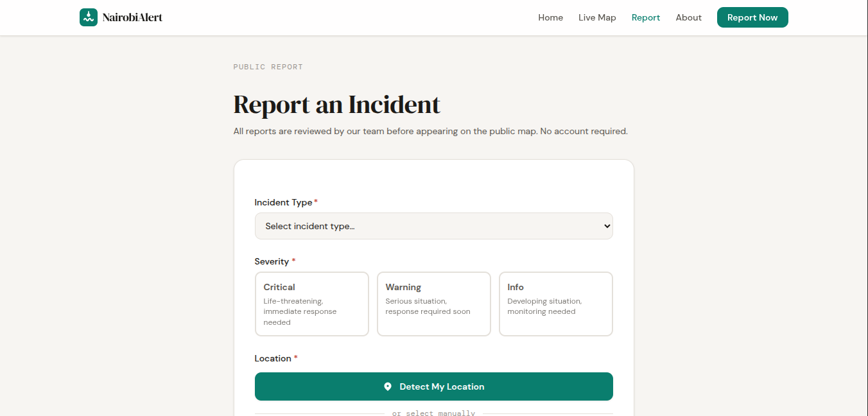This screenshot has height=416, width=868.
Task: Click the Report an Incident heading
Action: [336, 105]
